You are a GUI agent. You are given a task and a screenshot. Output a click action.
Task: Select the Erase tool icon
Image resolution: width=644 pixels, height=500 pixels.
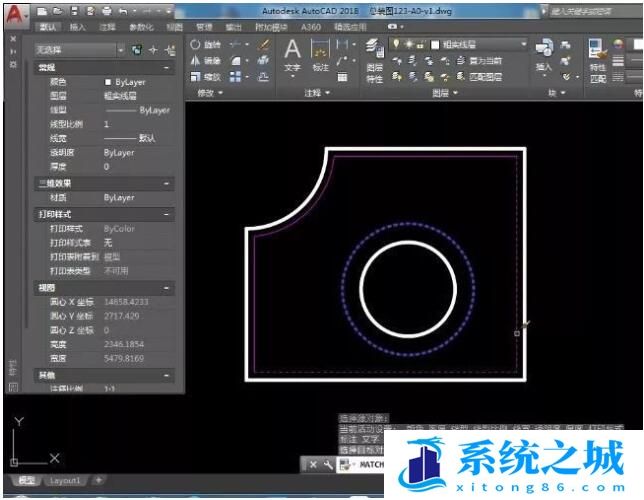[x=264, y=44]
